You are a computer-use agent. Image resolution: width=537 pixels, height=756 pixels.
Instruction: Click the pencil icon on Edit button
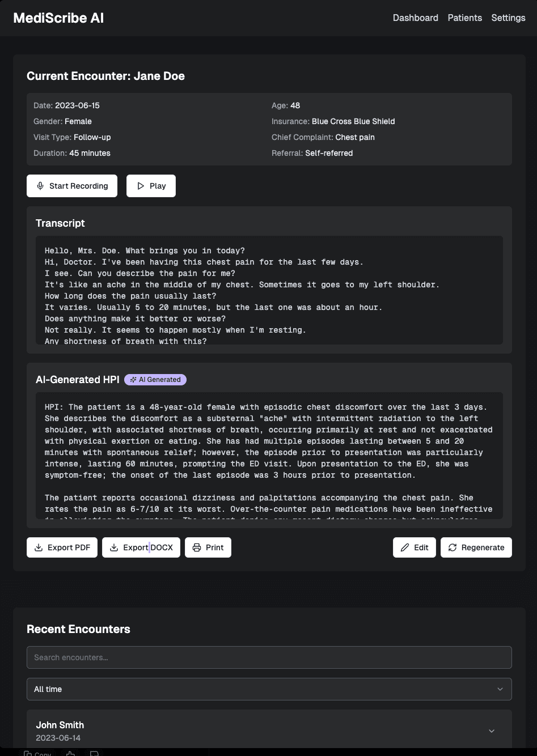[x=404, y=547]
